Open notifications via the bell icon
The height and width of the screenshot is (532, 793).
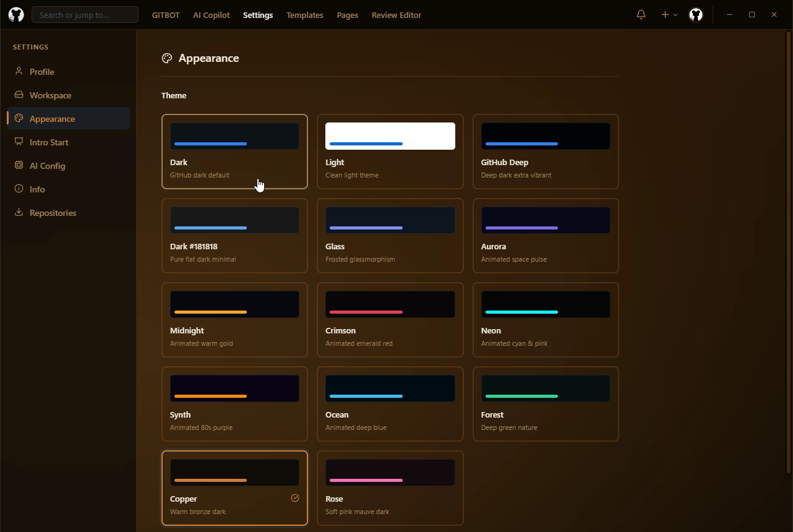coord(640,14)
